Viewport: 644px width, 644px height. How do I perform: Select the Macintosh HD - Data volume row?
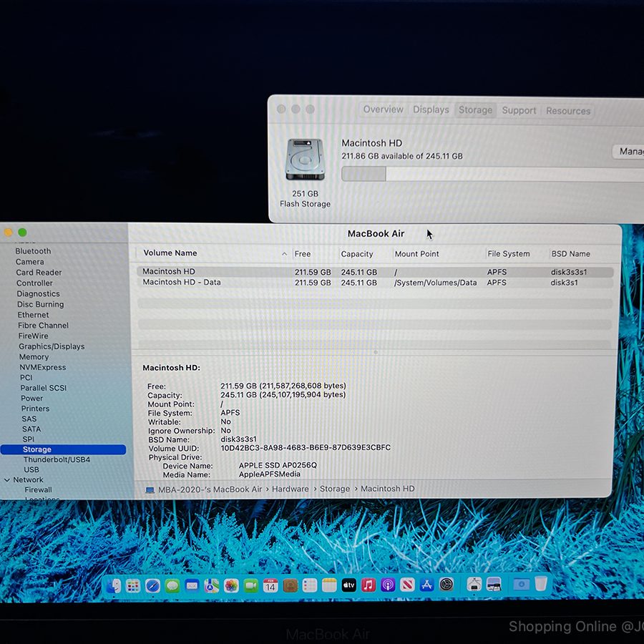point(375,283)
